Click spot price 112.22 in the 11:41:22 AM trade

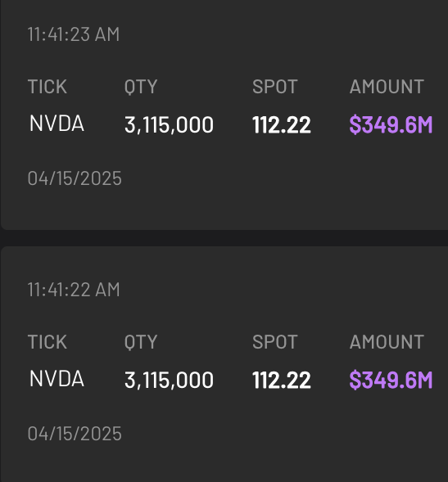tap(282, 380)
